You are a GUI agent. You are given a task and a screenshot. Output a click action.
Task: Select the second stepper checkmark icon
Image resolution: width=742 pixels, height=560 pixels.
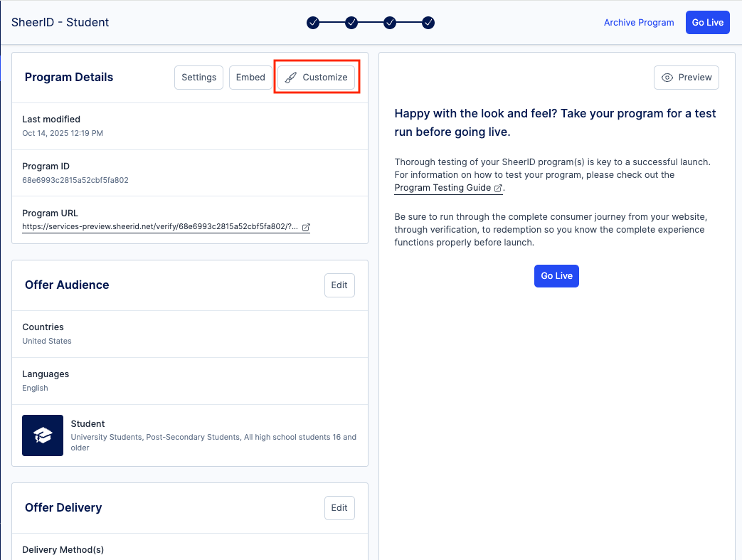pyautogui.click(x=351, y=22)
